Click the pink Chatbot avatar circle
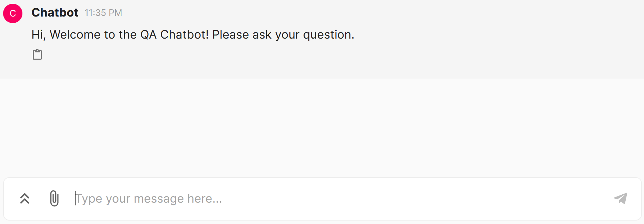Viewport: 644px width, 224px height. pyautogui.click(x=13, y=13)
